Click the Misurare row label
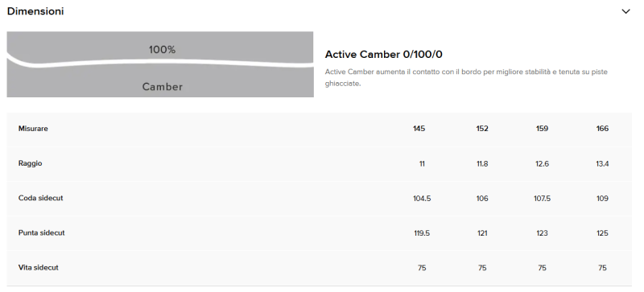The height and width of the screenshot is (292, 644). tap(33, 129)
